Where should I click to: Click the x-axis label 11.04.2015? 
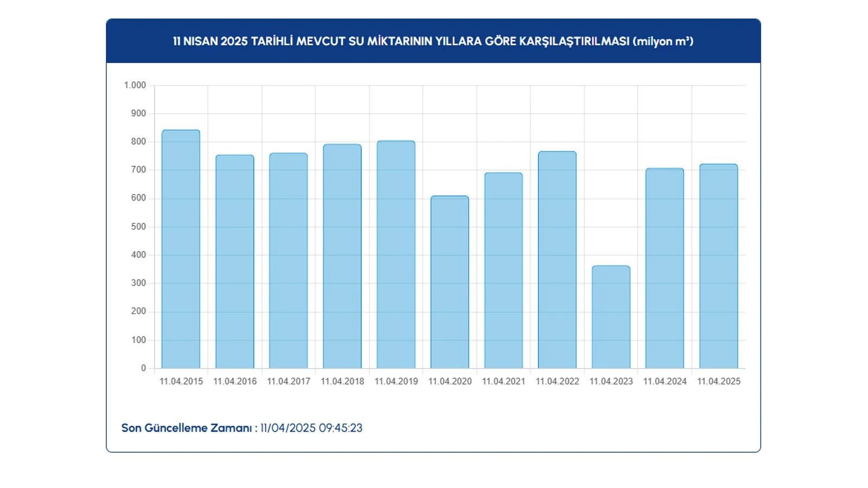click(181, 381)
